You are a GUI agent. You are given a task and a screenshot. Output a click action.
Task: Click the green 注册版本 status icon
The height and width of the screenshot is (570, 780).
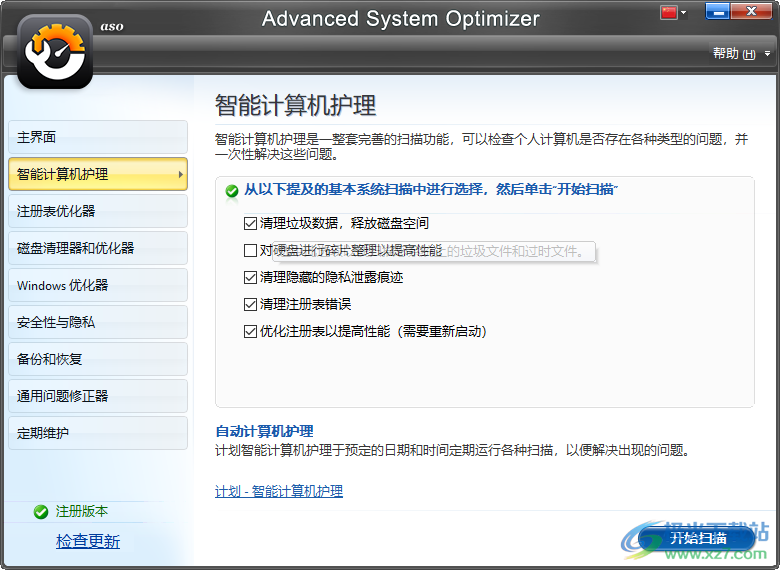[x=41, y=511]
